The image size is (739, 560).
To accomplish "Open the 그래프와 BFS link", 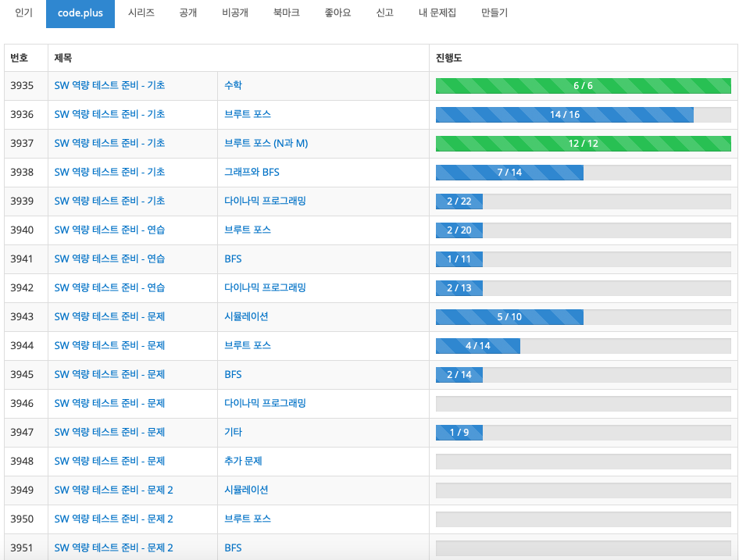I will (252, 172).
